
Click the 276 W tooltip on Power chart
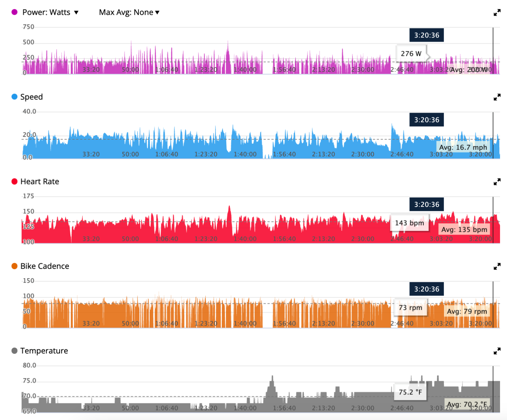[x=411, y=54]
